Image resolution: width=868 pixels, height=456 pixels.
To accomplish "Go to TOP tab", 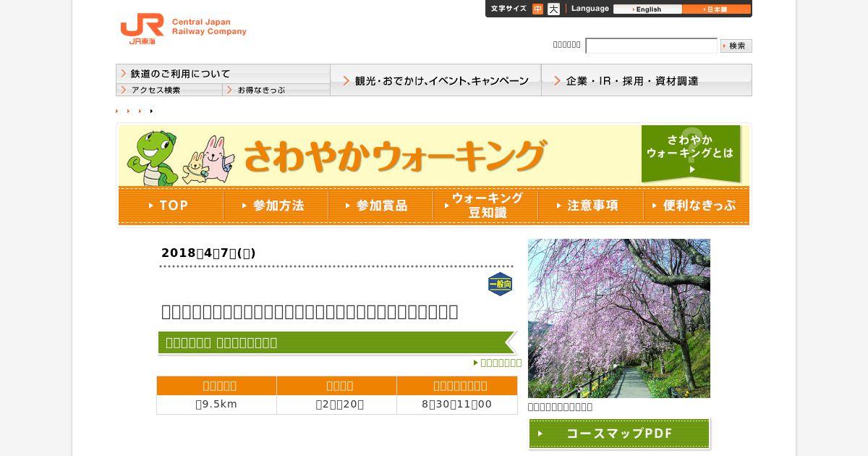I will [171, 206].
